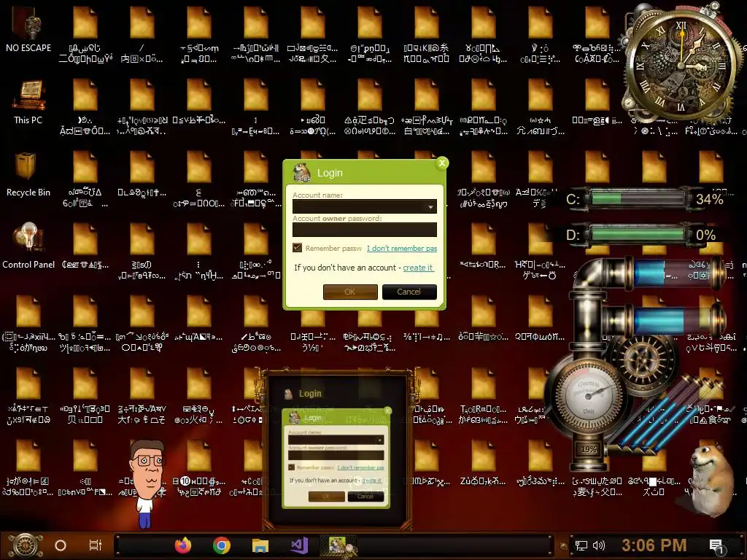Click the hamster icon in the Login title bar
This screenshot has height=560, width=747.
tap(301, 173)
